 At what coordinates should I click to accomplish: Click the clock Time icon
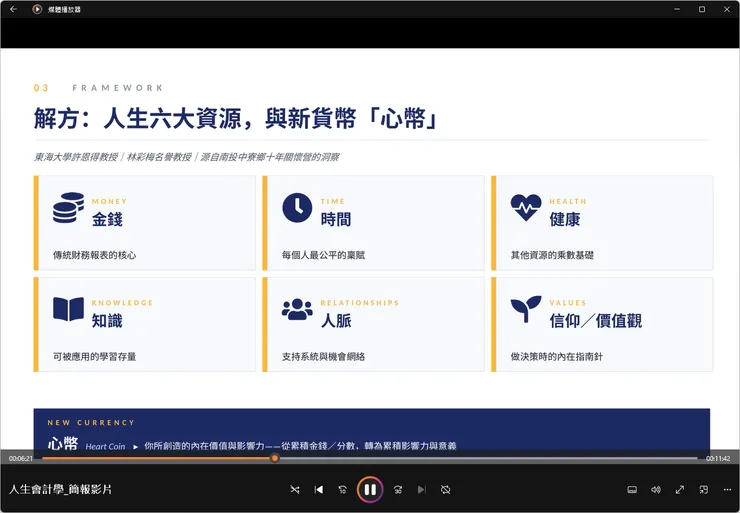coord(297,208)
